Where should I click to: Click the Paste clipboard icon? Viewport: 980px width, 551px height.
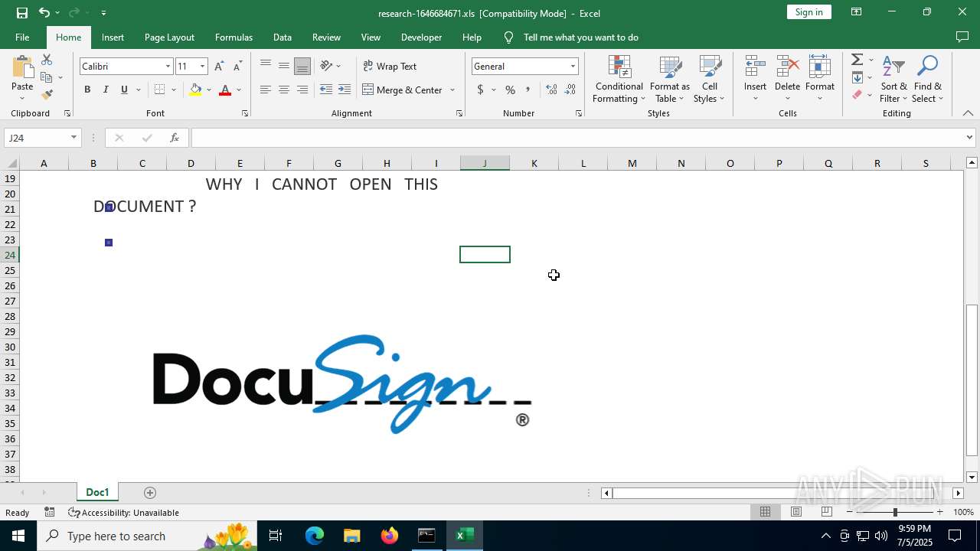[x=22, y=69]
